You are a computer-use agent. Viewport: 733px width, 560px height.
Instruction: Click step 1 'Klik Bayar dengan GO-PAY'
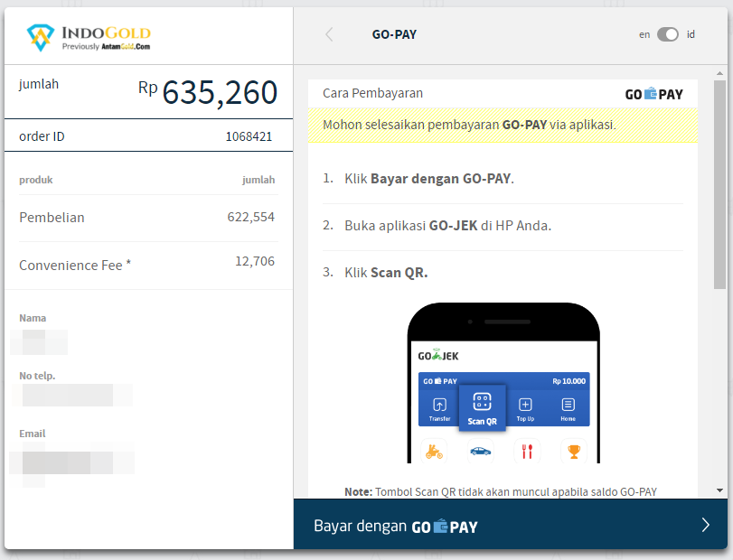coord(428,179)
